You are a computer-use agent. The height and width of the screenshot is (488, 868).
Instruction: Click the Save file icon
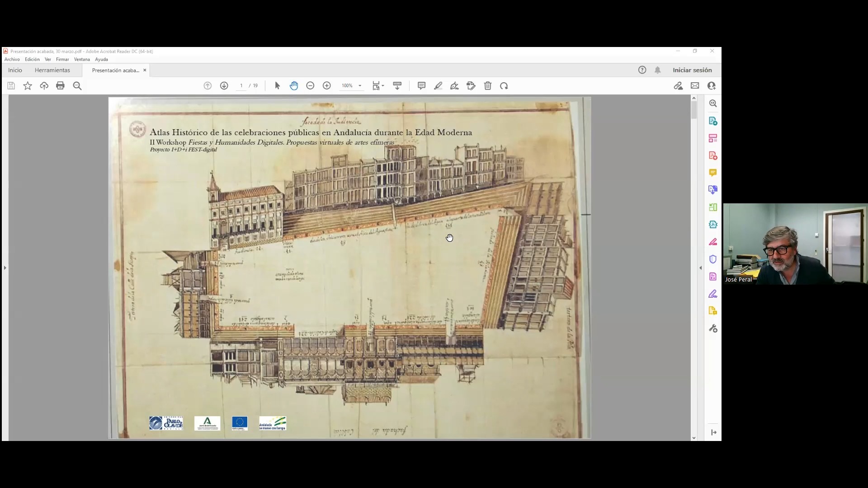pyautogui.click(x=11, y=86)
